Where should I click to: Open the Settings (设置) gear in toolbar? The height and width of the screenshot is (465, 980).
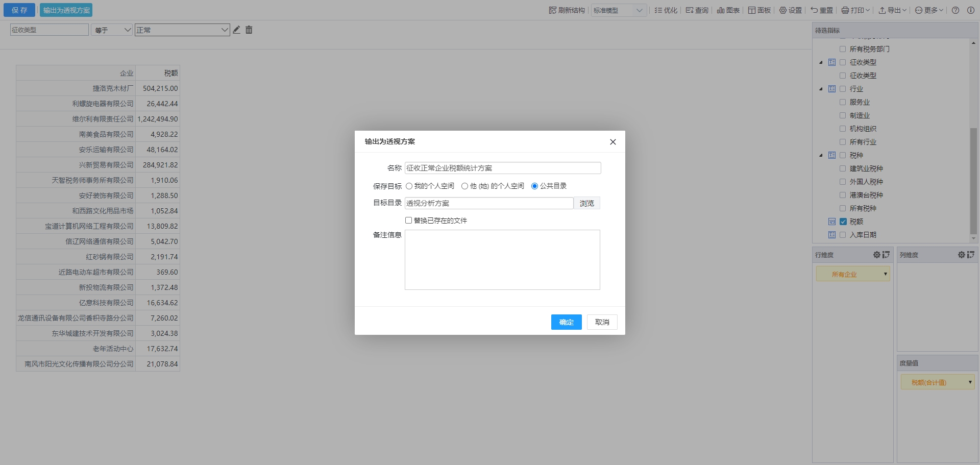(790, 10)
